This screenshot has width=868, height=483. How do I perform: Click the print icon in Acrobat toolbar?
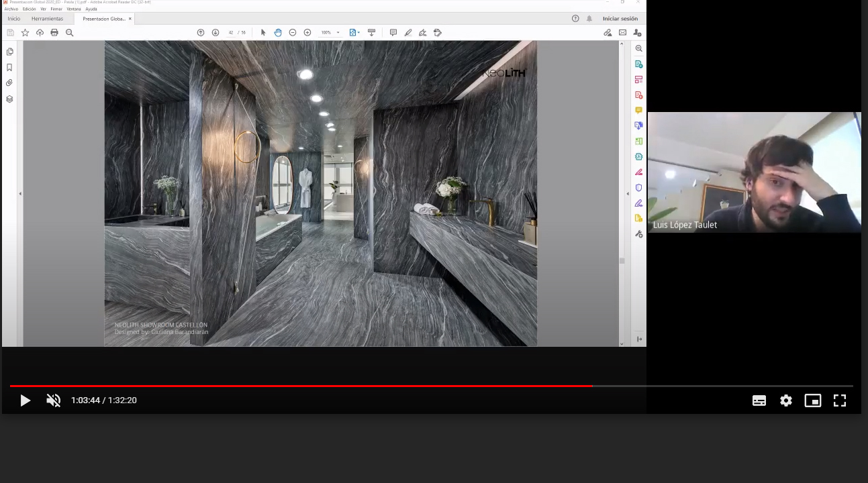tap(54, 32)
